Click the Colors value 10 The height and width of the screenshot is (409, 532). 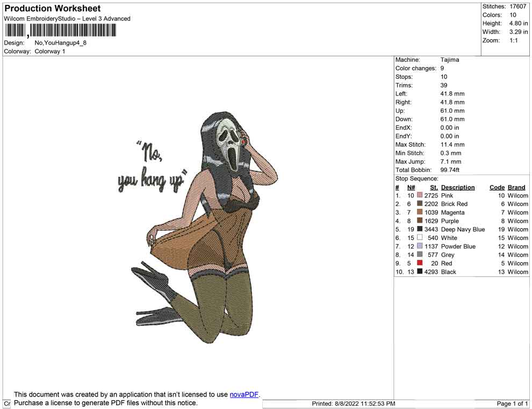point(513,15)
